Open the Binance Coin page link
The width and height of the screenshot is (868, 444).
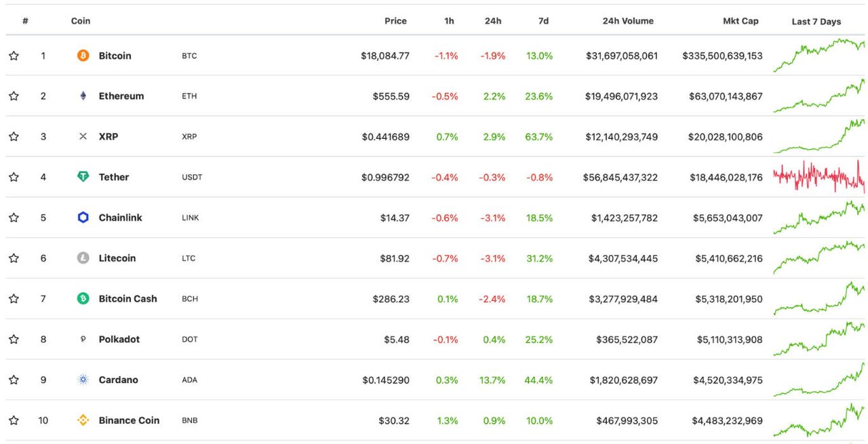pyautogui.click(x=129, y=420)
